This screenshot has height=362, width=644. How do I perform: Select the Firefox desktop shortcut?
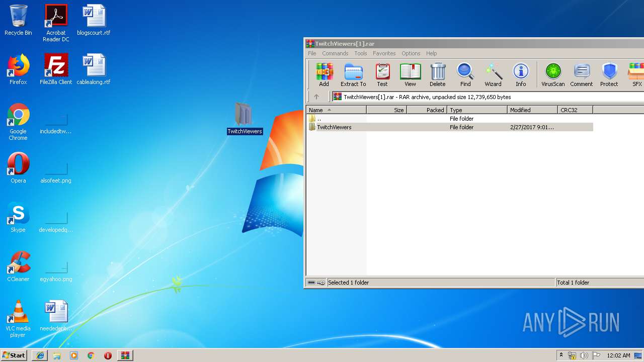click(x=18, y=69)
